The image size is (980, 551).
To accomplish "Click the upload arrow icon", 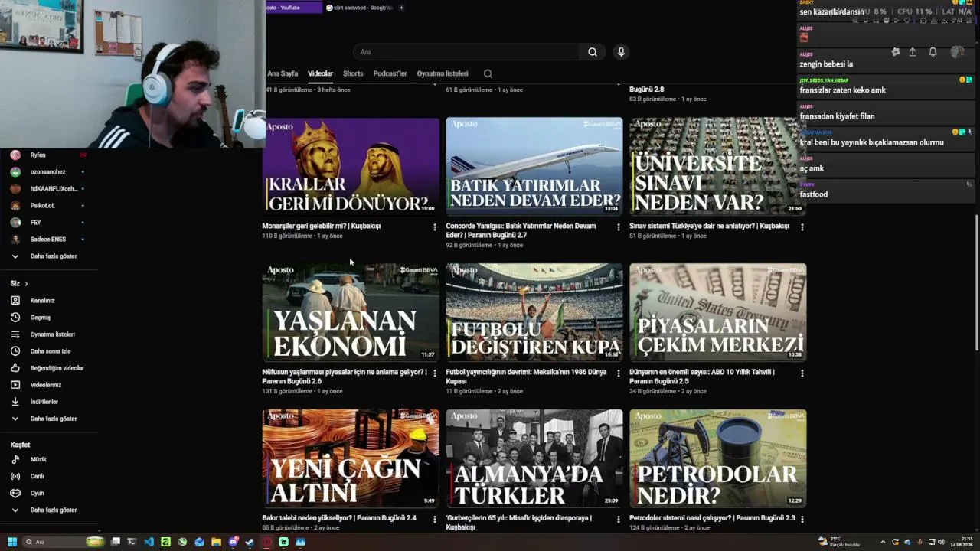I will [x=913, y=52].
